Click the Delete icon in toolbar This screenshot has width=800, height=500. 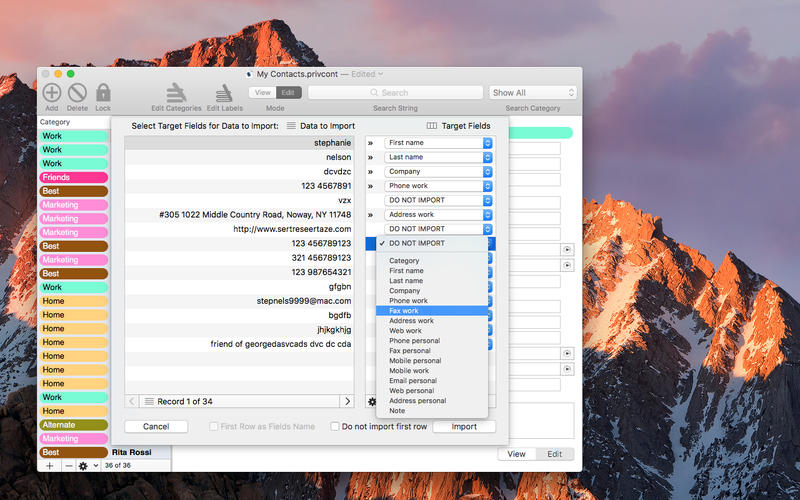tap(77, 92)
